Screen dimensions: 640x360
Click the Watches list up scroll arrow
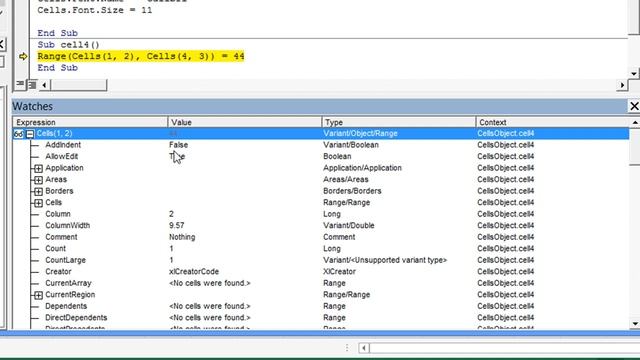pyautogui.click(x=635, y=122)
